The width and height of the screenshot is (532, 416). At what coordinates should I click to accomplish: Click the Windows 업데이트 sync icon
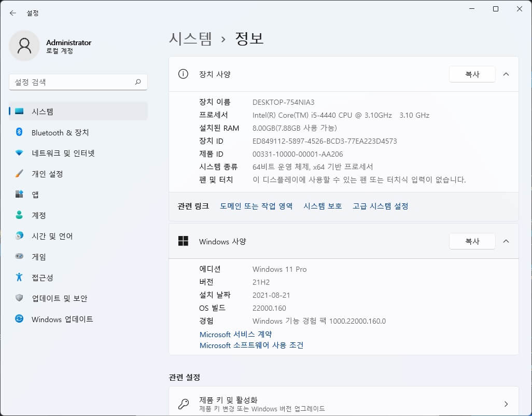[x=19, y=318]
